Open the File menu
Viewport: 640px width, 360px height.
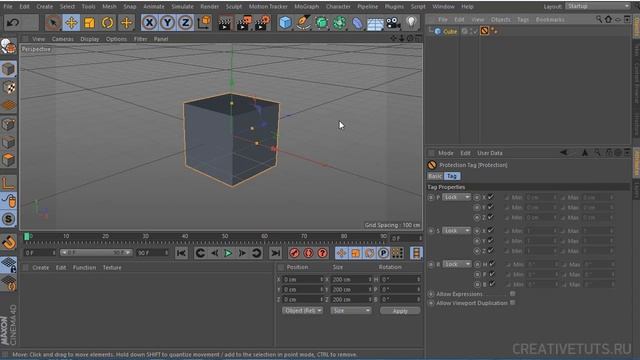coord(8,7)
